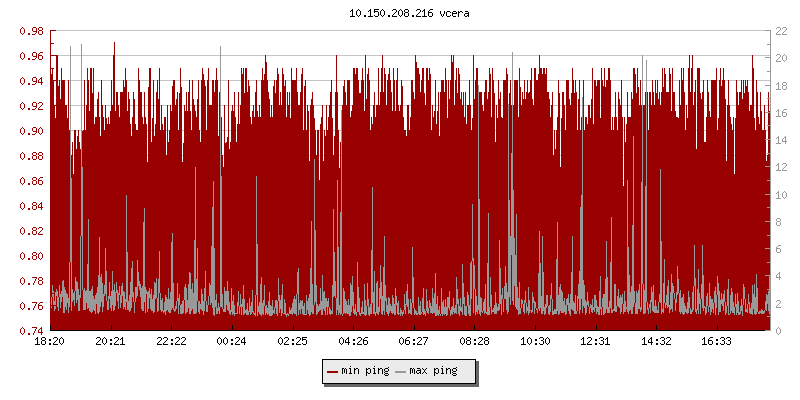Select the 00:24 time axis label
Image resolution: width=800 pixels, height=400 pixels.
click(232, 341)
